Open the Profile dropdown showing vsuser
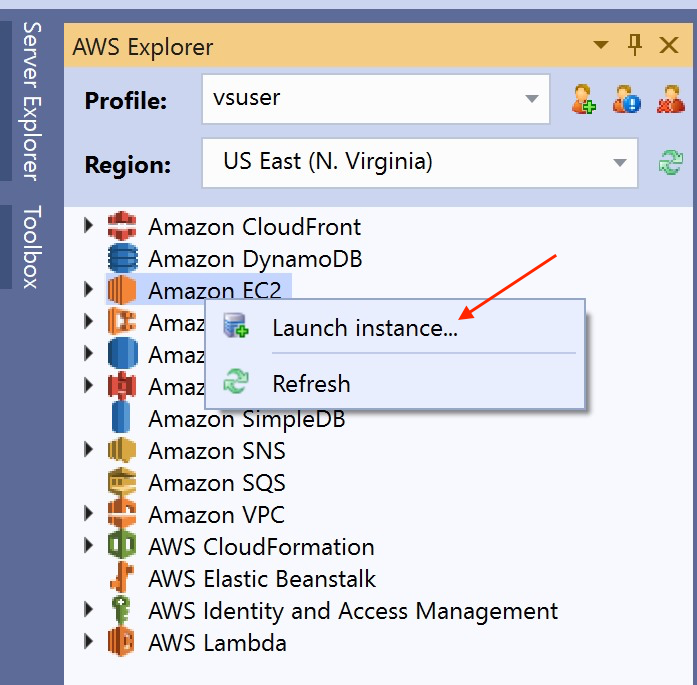697x685 pixels. (x=376, y=99)
